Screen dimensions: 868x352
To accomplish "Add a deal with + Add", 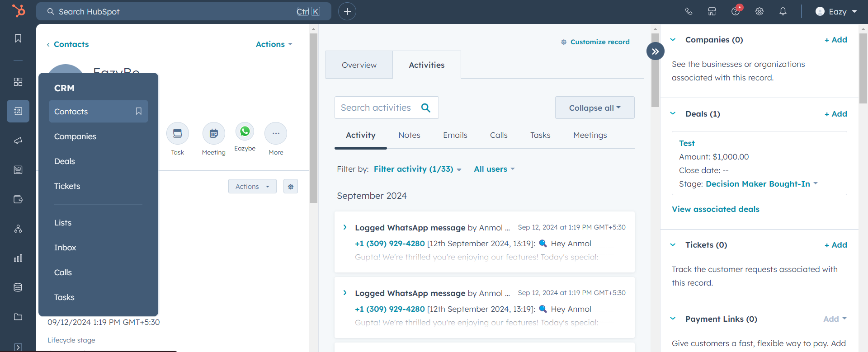I will pyautogui.click(x=836, y=114).
